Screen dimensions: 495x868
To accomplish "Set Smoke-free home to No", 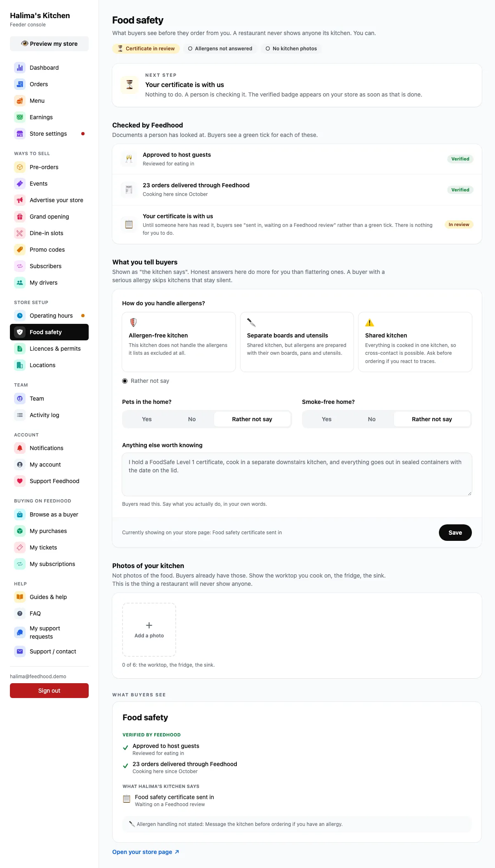I will click(372, 419).
